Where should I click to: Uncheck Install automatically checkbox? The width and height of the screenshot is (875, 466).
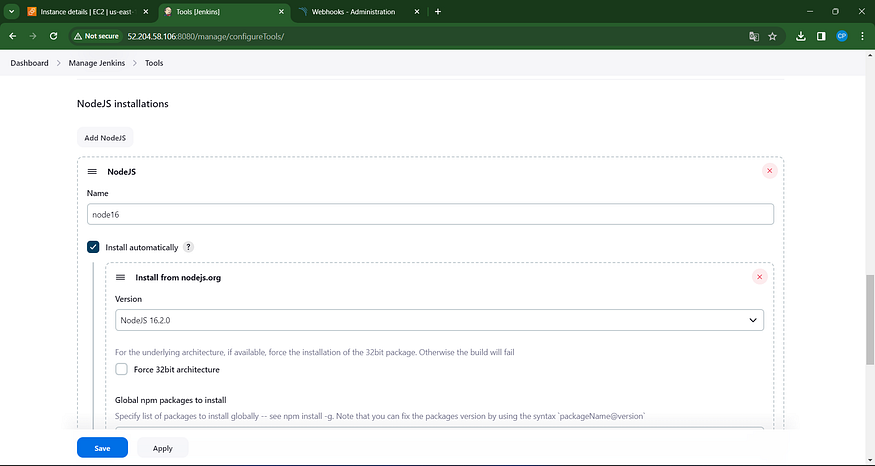coord(93,247)
